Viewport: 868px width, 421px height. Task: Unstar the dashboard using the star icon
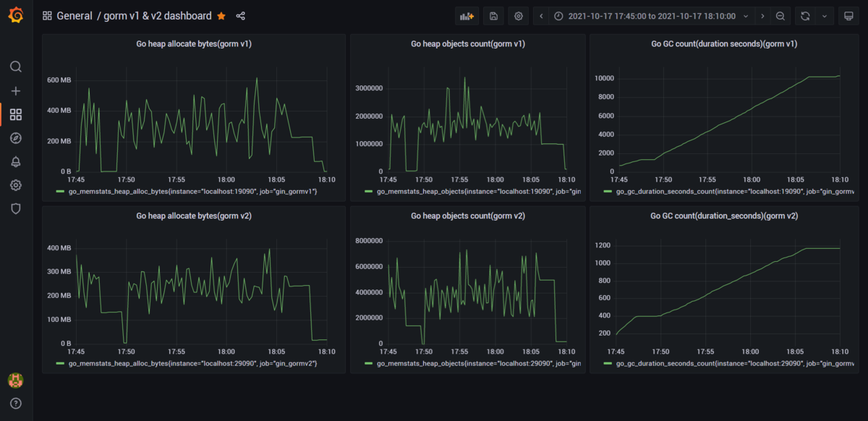pos(221,16)
